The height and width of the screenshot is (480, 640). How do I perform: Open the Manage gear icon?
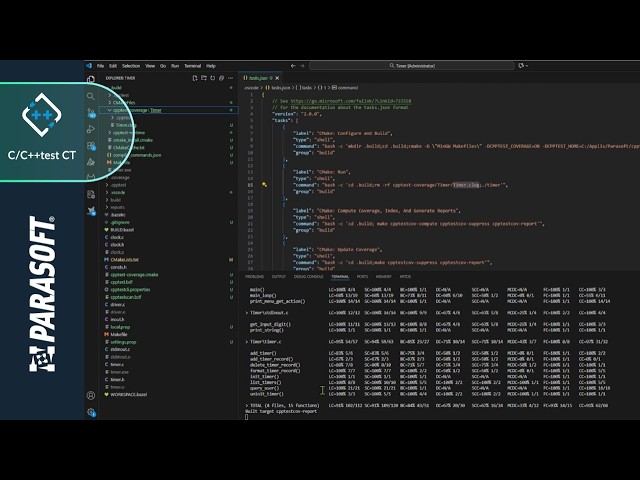coord(91,412)
